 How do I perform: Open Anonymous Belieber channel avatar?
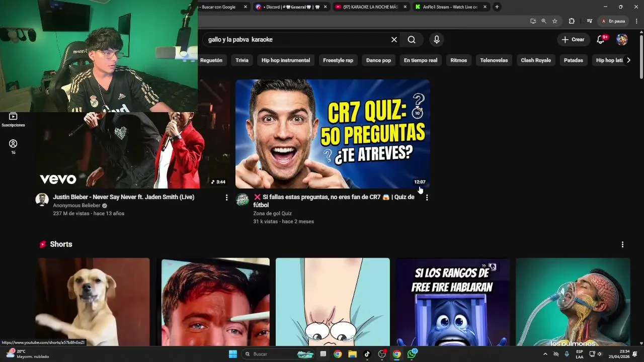(42, 200)
